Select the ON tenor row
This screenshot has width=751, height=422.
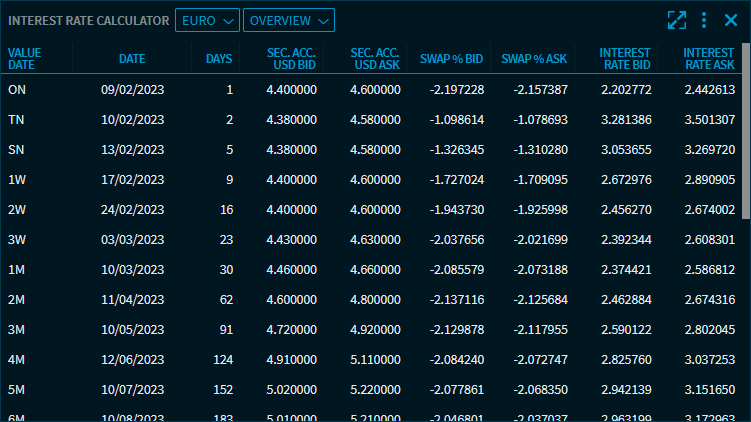[x=17, y=90]
